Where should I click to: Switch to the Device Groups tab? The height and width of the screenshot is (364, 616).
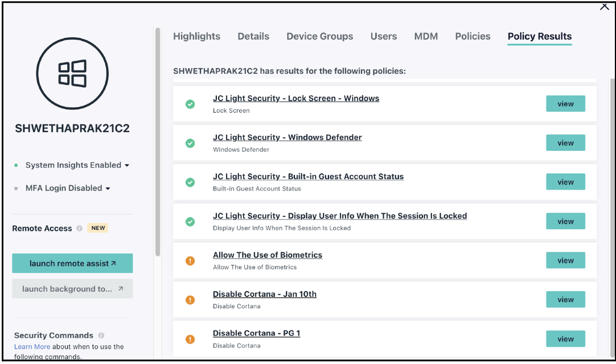[319, 36]
